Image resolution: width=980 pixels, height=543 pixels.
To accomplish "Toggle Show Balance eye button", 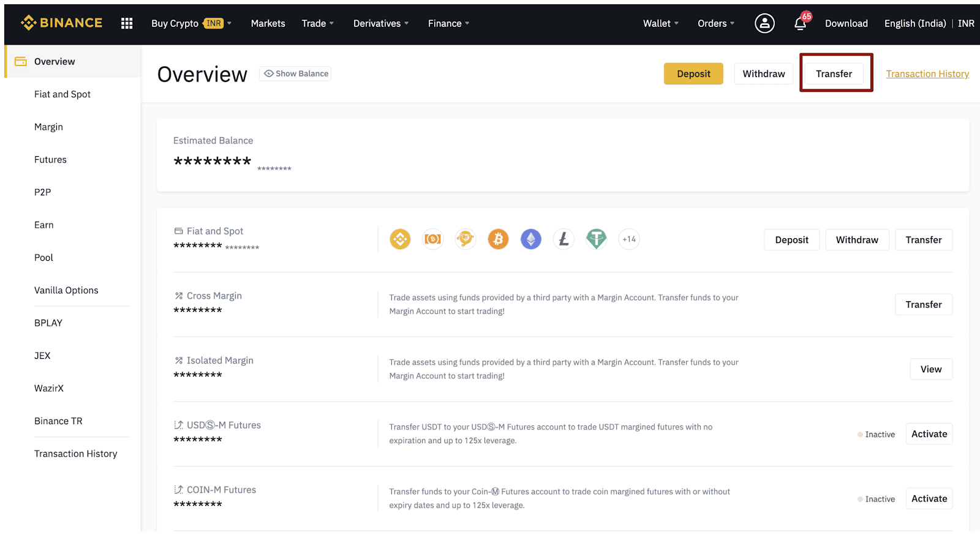I will point(295,74).
